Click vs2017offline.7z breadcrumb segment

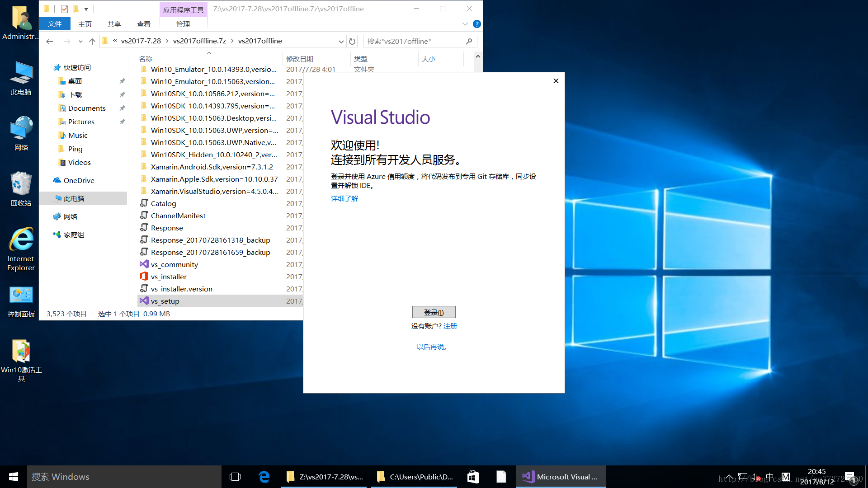tap(199, 41)
